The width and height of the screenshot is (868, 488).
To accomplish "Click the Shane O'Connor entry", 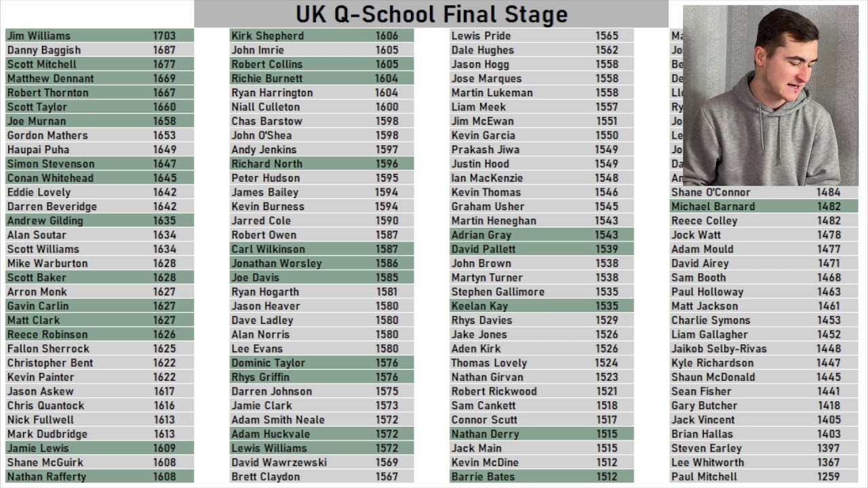I will click(764, 192).
